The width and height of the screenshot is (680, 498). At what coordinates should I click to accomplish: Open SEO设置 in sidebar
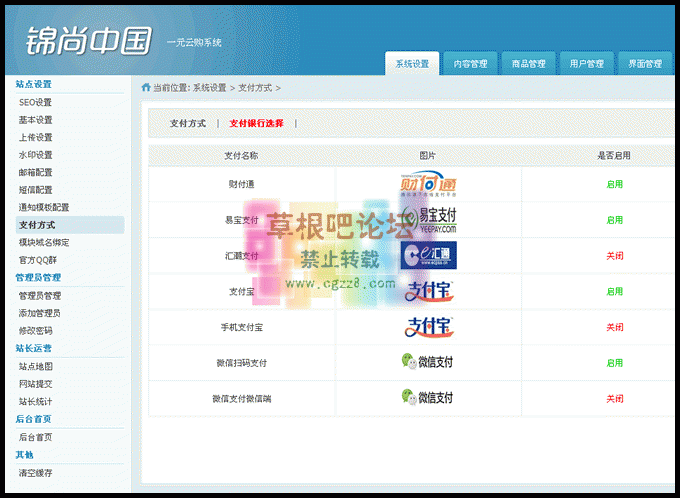tap(35, 102)
